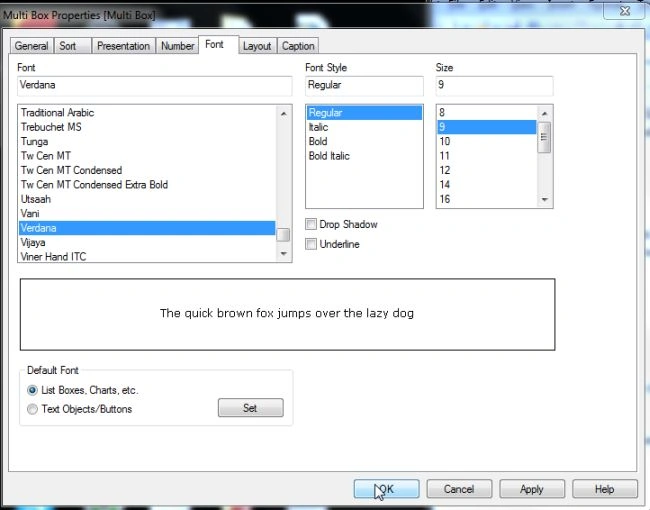Click font list scroll down arrow
This screenshot has height=510, width=650.
tap(284, 253)
